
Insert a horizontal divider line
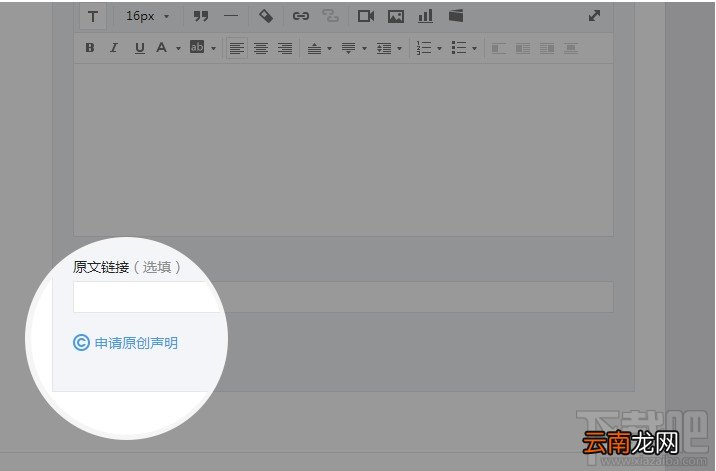(231, 16)
